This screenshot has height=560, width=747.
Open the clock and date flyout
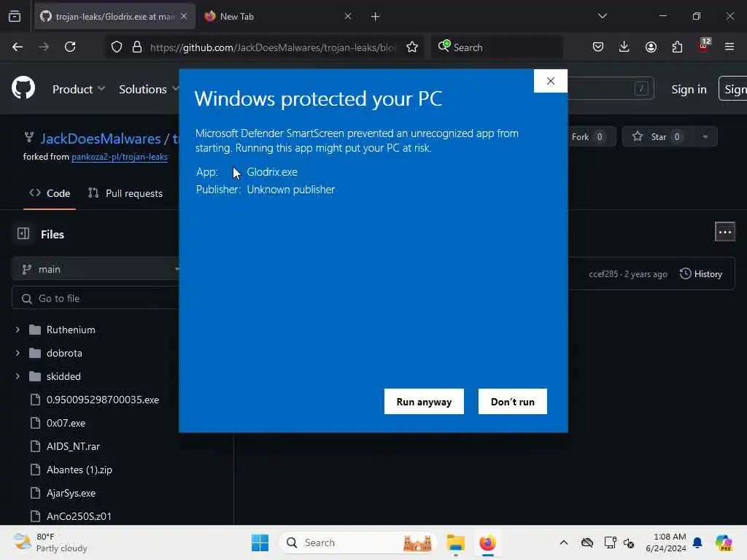click(x=666, y=542)
